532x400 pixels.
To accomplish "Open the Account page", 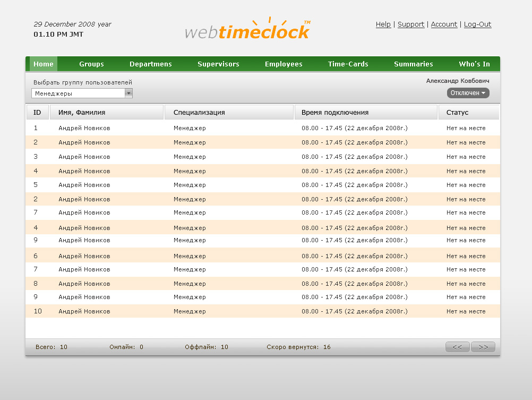I will tap(444, 24).
